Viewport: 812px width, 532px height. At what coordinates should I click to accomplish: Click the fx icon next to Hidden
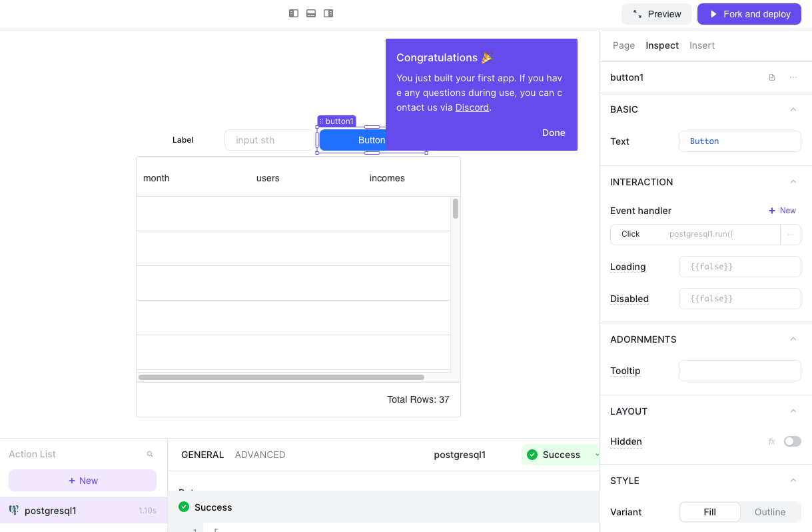[x=771, y=441]
